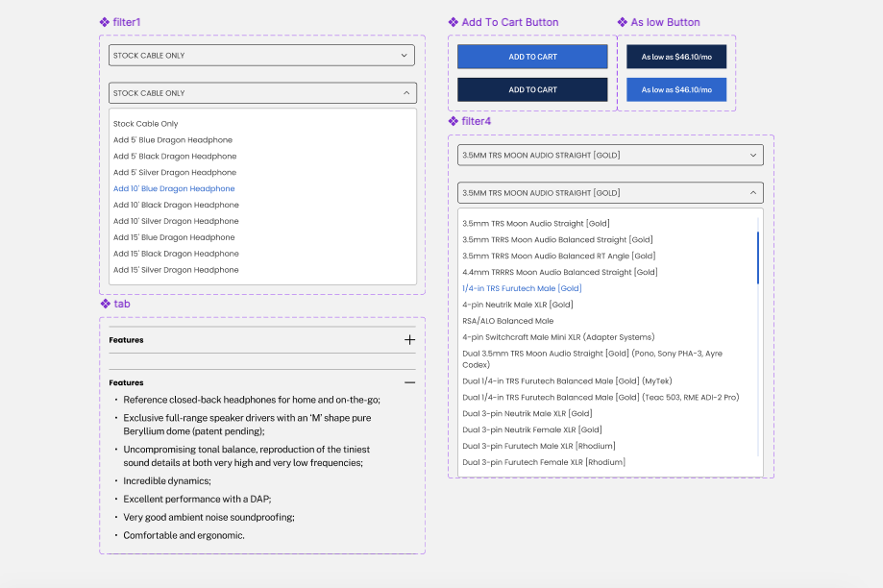
Task: Click the filter4 frame label
Action: (x=477, y=121)
